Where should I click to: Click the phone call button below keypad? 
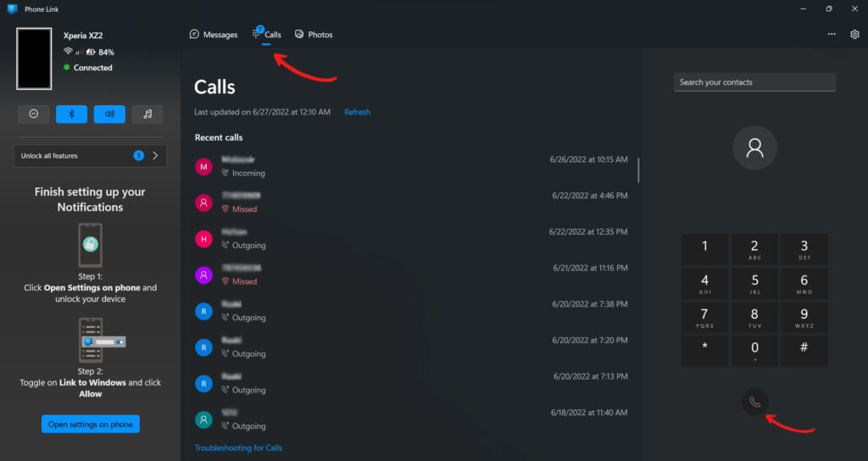(x=754, y=402)
